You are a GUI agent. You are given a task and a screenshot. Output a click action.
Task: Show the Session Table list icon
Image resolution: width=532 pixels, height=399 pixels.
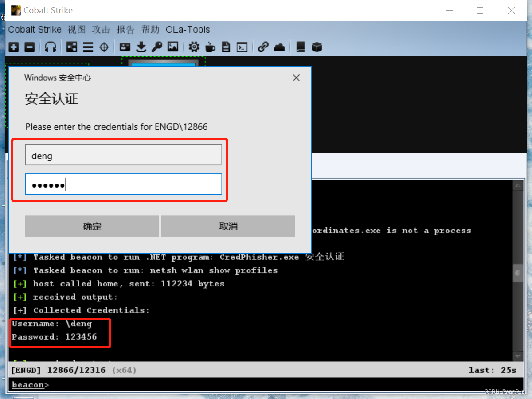coord(88,47)
